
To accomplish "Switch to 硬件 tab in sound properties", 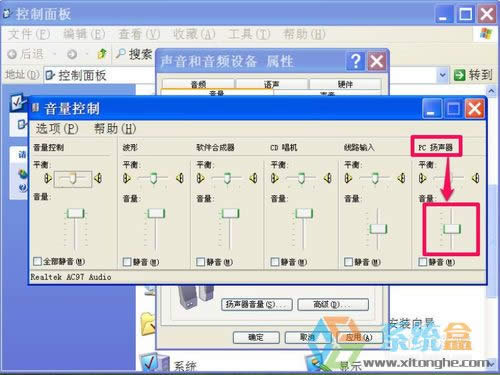I will (345, 84).
